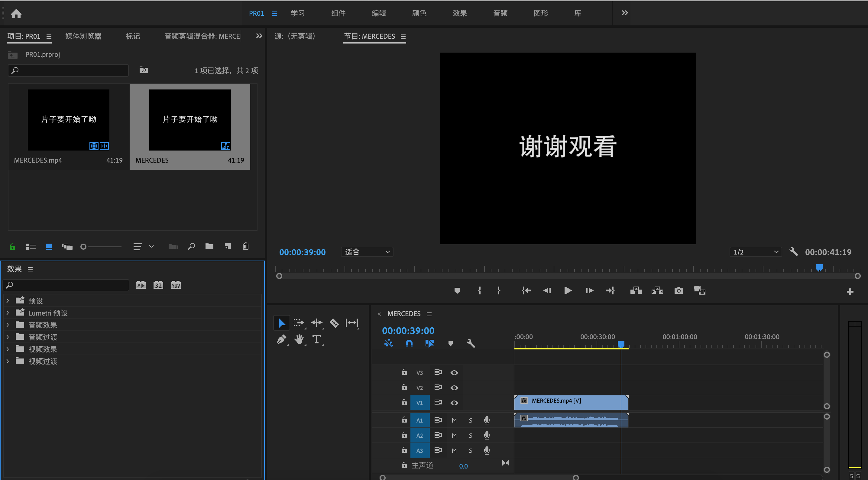The height and width of the screenshot is (480, 868).
Task: Click the trash Clear icon in project panel
Action: 246,246
